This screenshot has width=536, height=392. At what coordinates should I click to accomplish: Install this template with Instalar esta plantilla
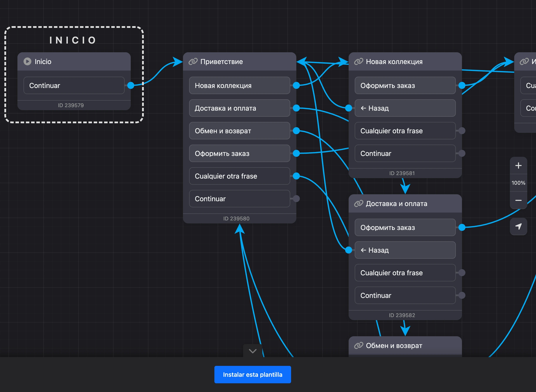[253, 374]
